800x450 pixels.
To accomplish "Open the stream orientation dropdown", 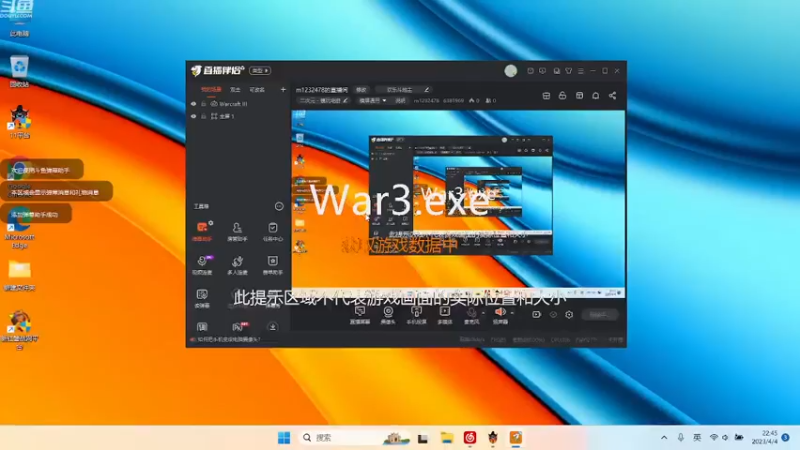I will click(x=372, y=101).
